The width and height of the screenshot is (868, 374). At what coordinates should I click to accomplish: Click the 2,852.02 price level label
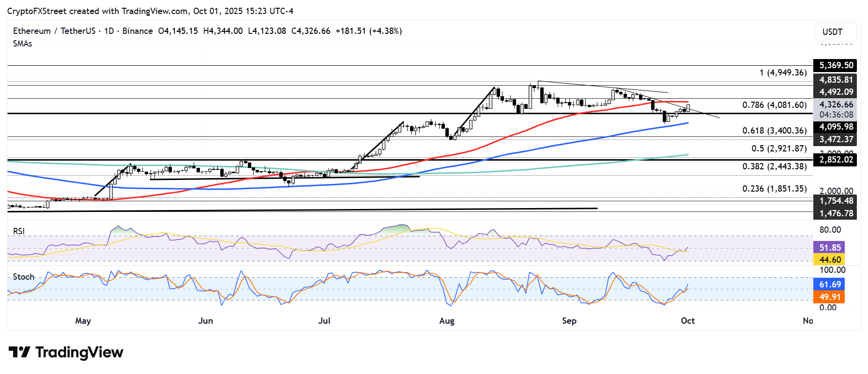(836, 160)
